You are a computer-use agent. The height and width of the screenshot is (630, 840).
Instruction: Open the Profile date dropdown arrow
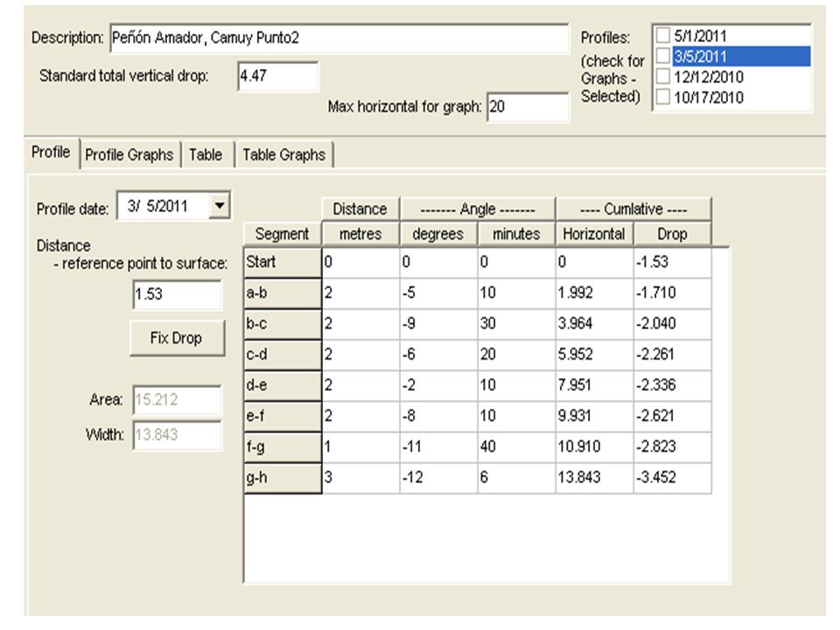219,206
